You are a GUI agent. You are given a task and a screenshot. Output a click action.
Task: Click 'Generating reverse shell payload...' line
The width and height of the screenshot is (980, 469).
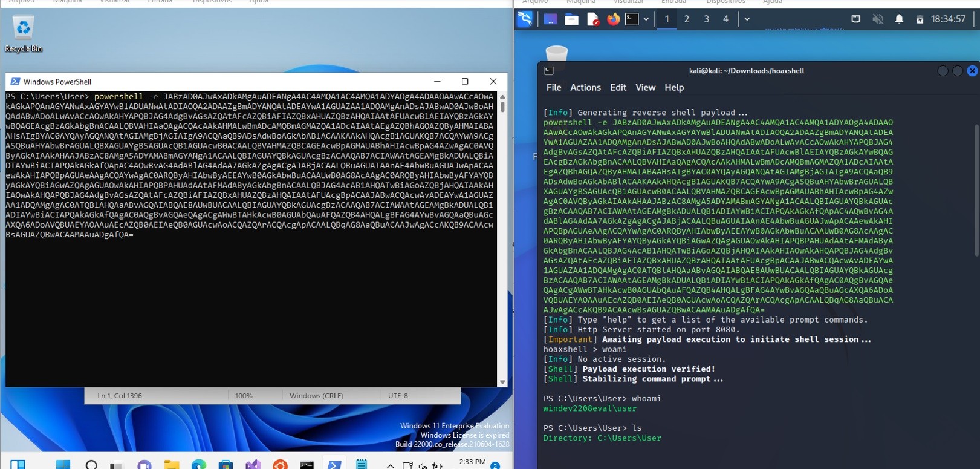645,113
